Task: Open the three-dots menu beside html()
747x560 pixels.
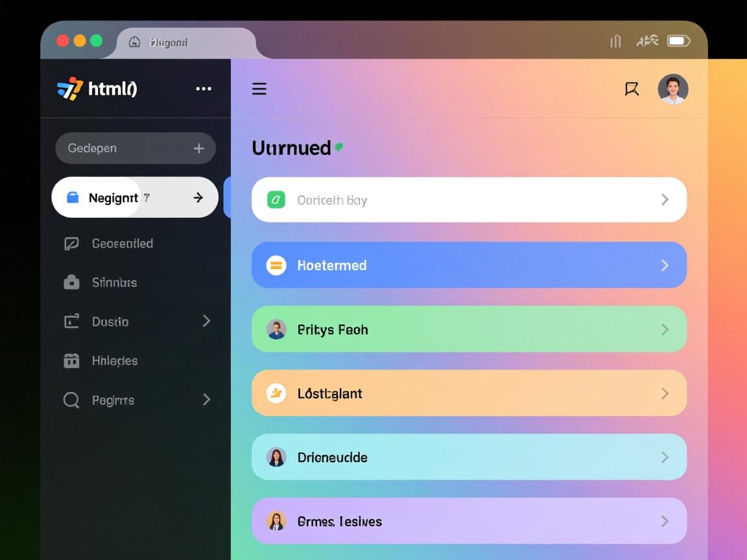Action: pyautogui.click(x=204, y=89)
